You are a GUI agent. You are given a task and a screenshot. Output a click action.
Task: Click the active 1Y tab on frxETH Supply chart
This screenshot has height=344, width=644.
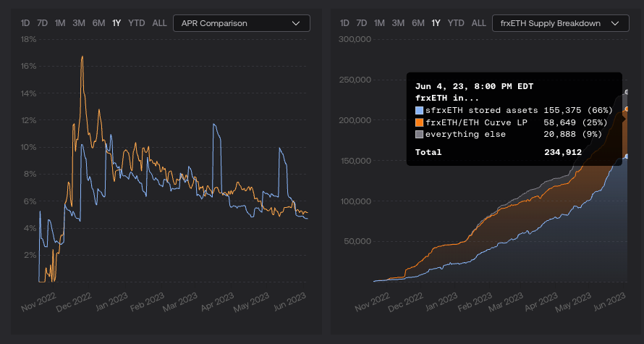tap(436, 23)
